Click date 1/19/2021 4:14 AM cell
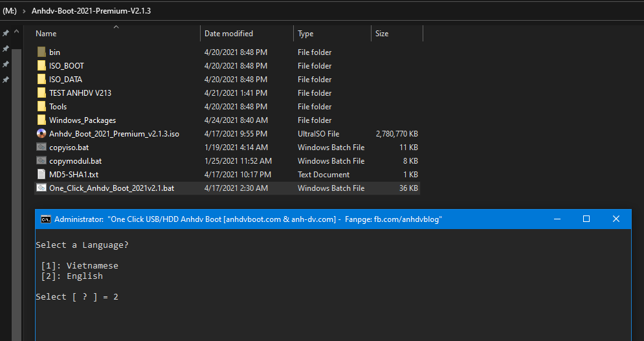Screen dimensions: 644x341 236,147
